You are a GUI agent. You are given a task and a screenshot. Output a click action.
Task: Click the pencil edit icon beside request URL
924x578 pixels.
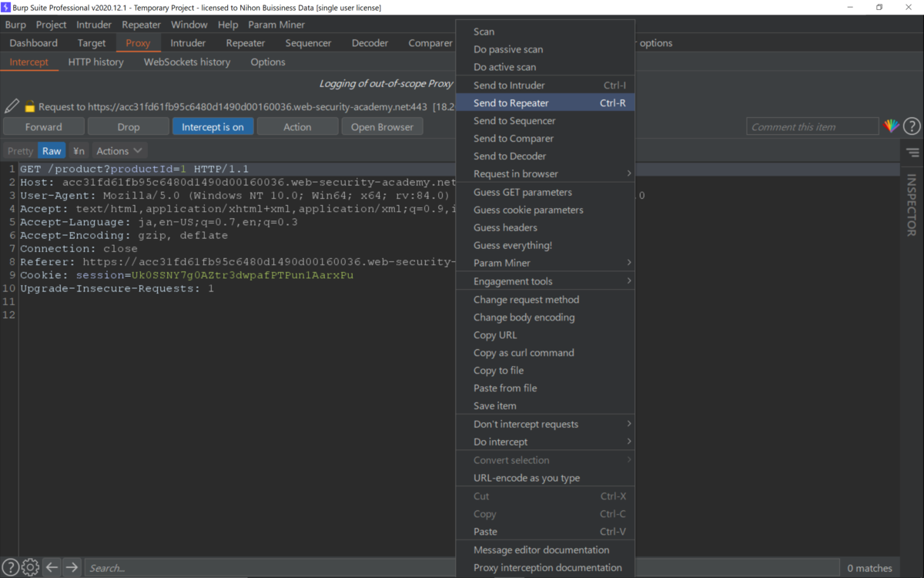pos(12,106)
